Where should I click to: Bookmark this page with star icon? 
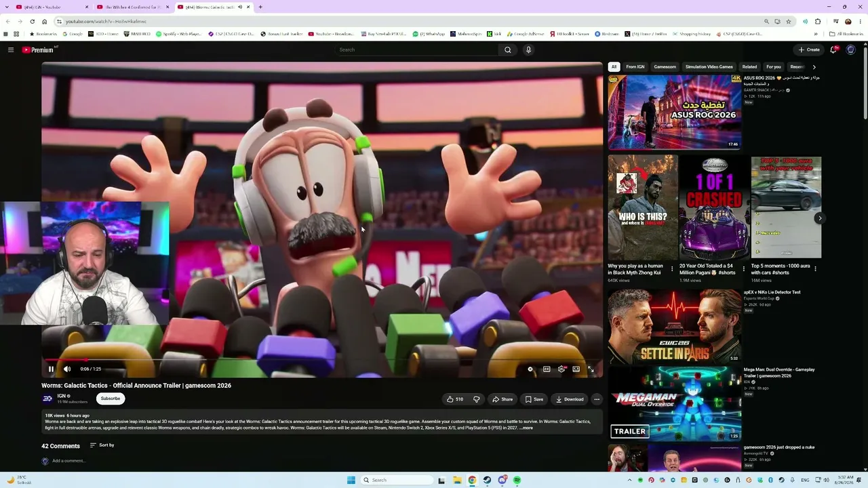pos(788,22)
